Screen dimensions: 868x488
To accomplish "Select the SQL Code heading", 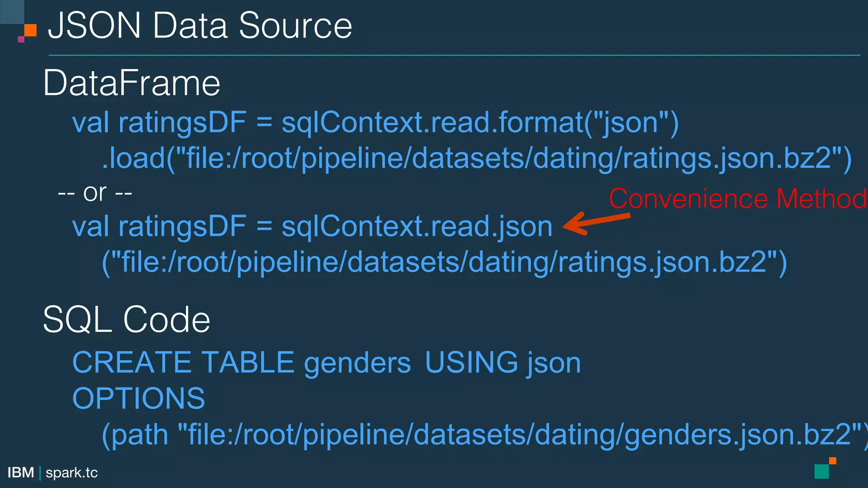I will 126,319.
